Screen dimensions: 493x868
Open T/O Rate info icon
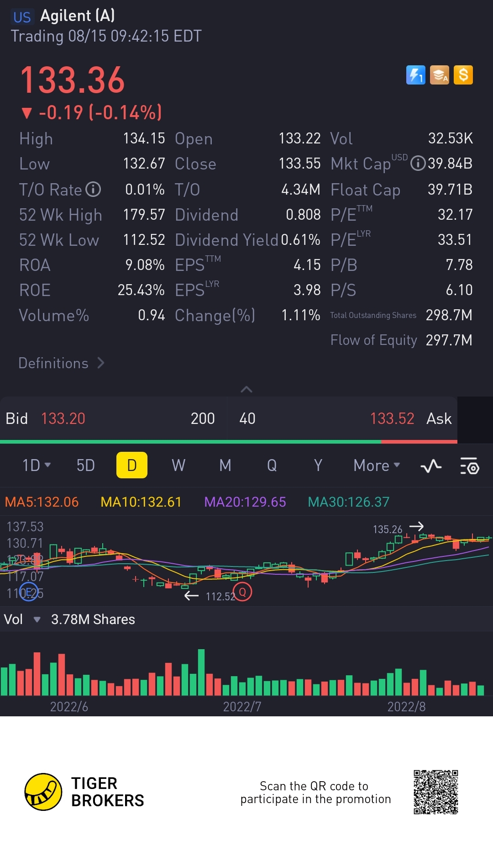pos(93,189)
